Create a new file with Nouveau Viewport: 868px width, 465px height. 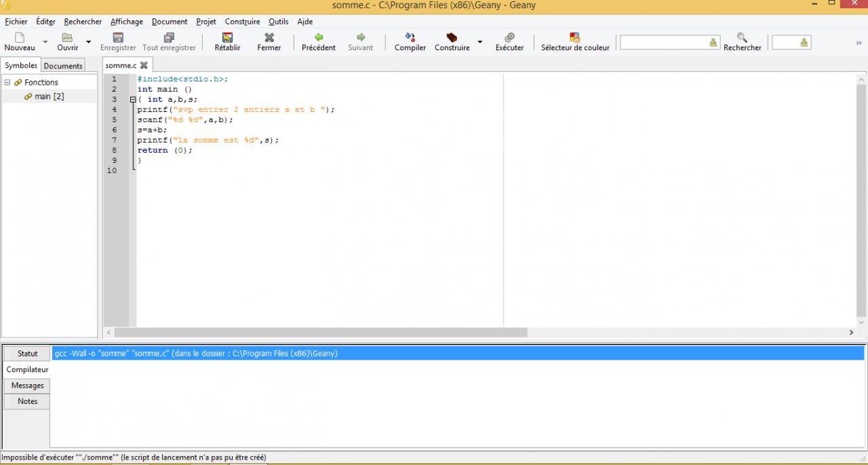[20, 38]
